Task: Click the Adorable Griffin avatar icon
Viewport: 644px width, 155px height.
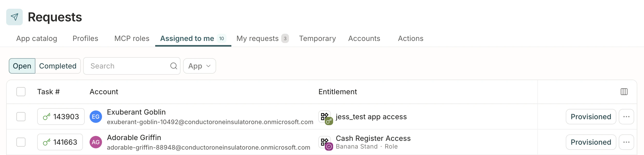Action: tap(96, 142)
